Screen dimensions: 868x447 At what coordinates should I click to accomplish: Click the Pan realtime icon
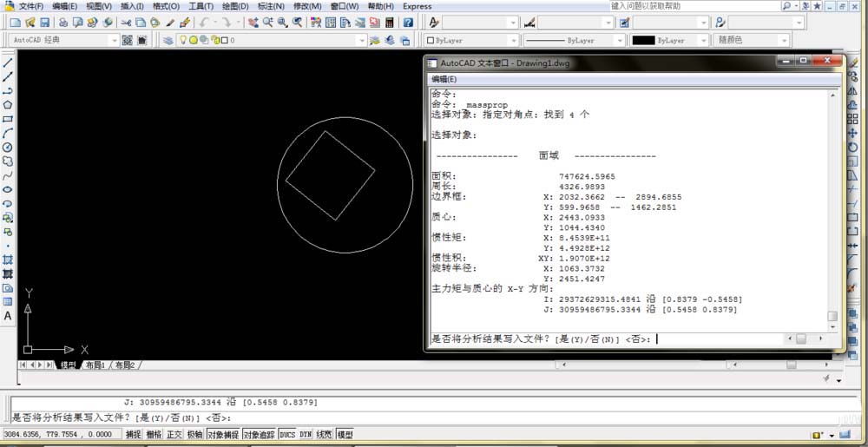[x=253, y=23]
